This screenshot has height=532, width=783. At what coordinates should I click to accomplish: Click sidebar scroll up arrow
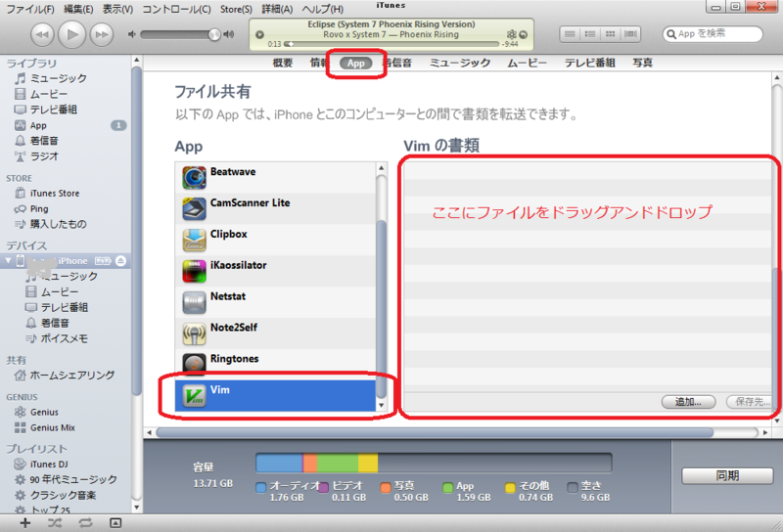point(136,61)
